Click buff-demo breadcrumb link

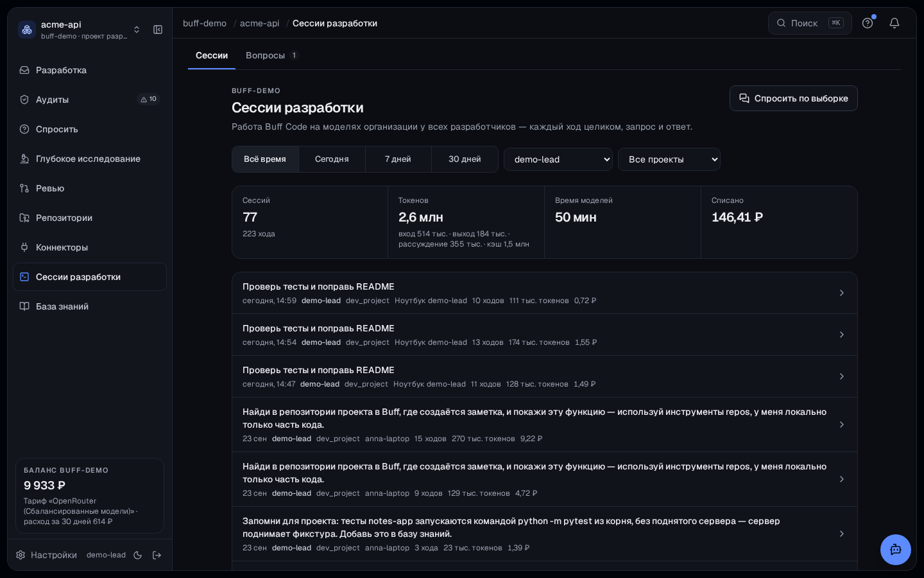point(205,23)
